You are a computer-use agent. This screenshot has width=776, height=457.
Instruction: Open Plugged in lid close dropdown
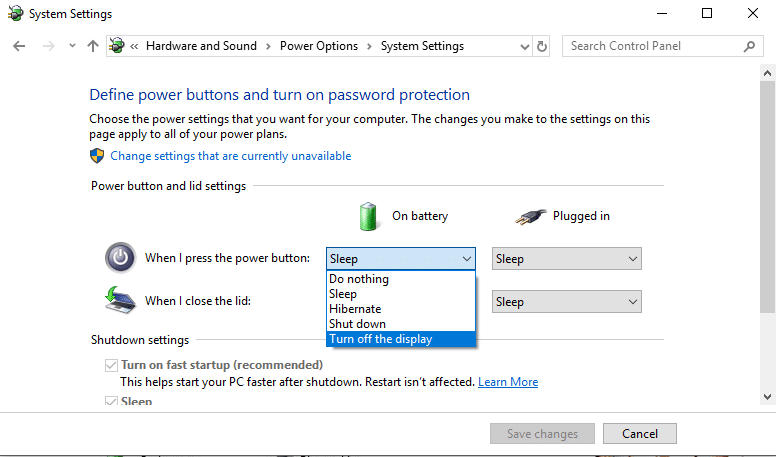(566, 302)
